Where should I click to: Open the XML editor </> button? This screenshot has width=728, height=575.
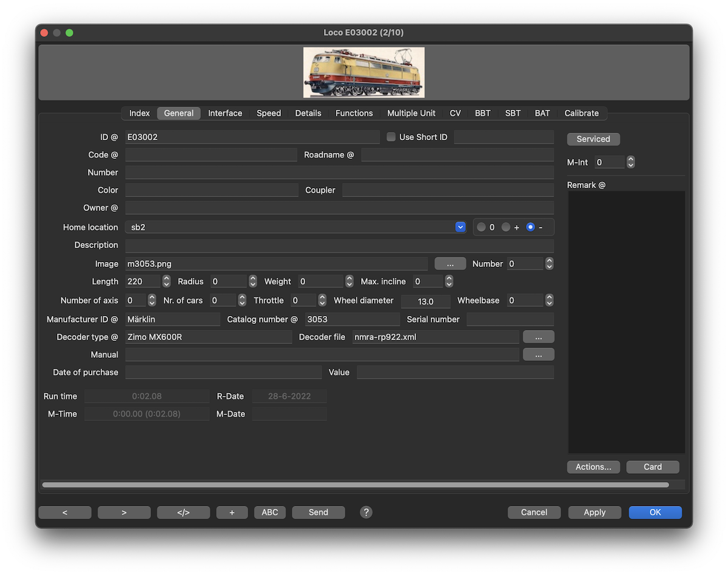coord(183,513)
